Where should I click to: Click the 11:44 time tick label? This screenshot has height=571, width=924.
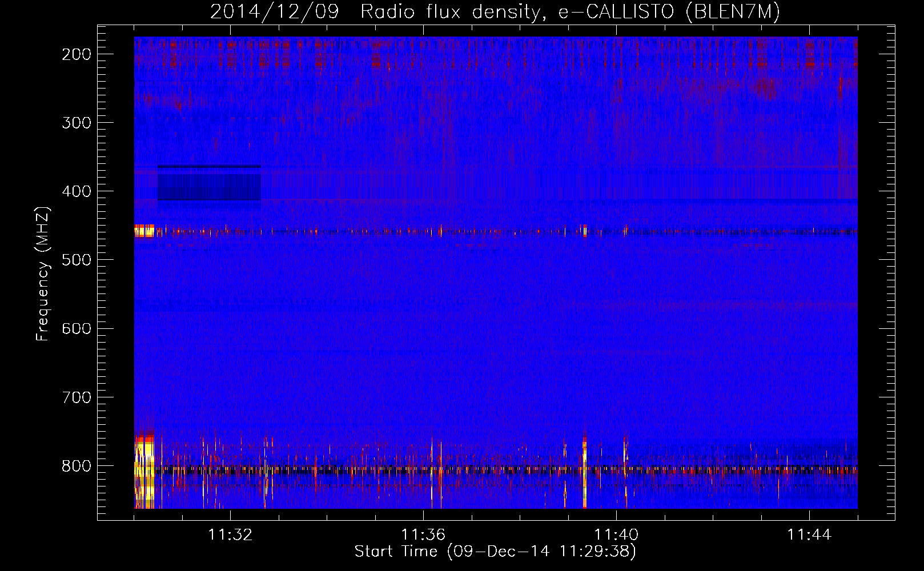[809, 535]
